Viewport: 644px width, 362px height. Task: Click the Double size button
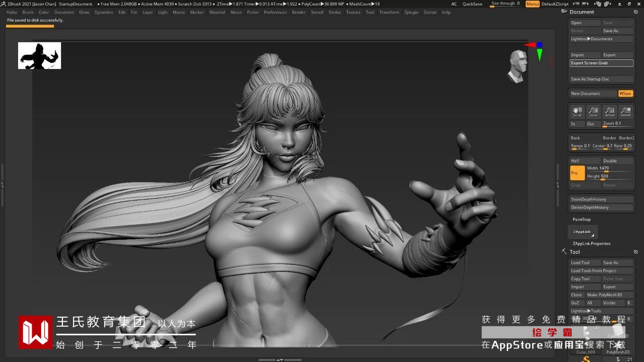tap(617, 161)
